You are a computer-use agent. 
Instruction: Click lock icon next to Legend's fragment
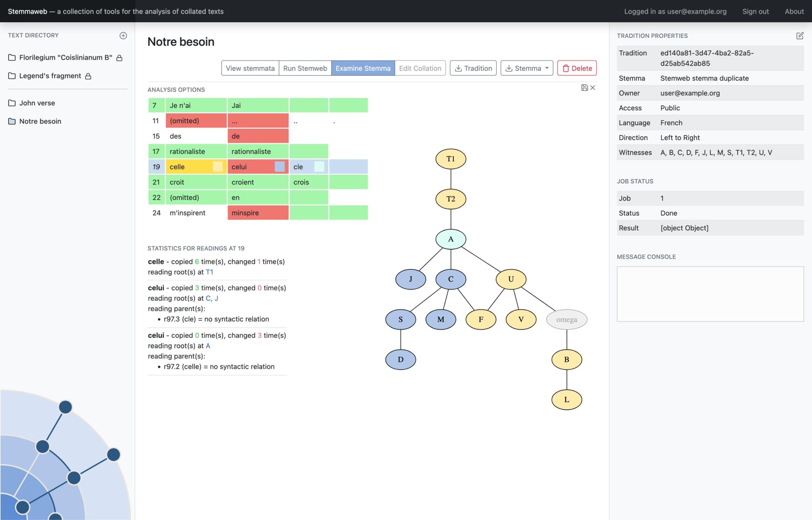[x=88, y=76]
